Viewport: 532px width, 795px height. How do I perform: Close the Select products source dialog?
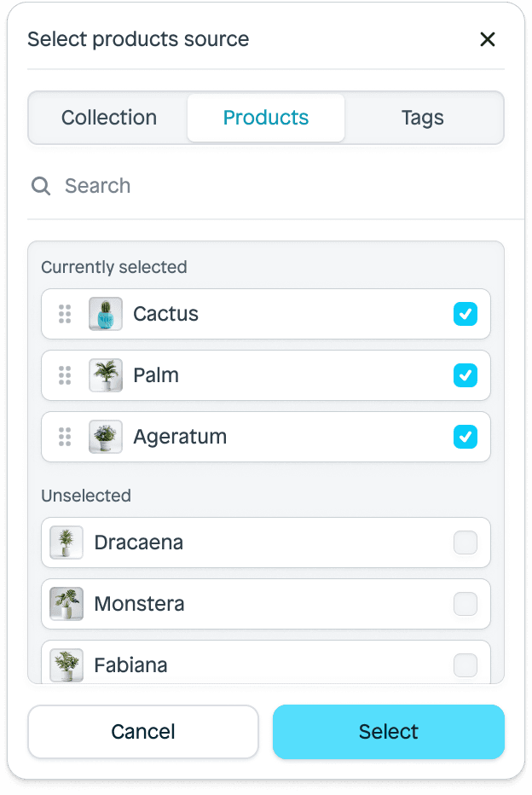(x=487, y=39)
